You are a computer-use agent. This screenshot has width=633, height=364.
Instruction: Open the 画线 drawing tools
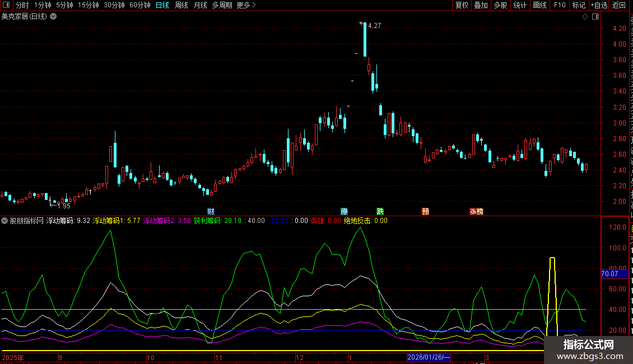click(x=539, y=5)
